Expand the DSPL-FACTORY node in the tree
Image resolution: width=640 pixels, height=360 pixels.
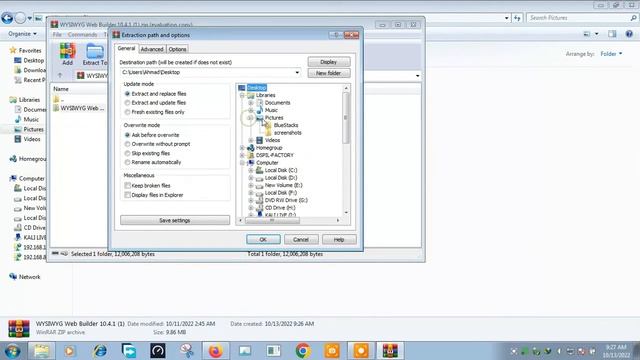coord(242,156)
